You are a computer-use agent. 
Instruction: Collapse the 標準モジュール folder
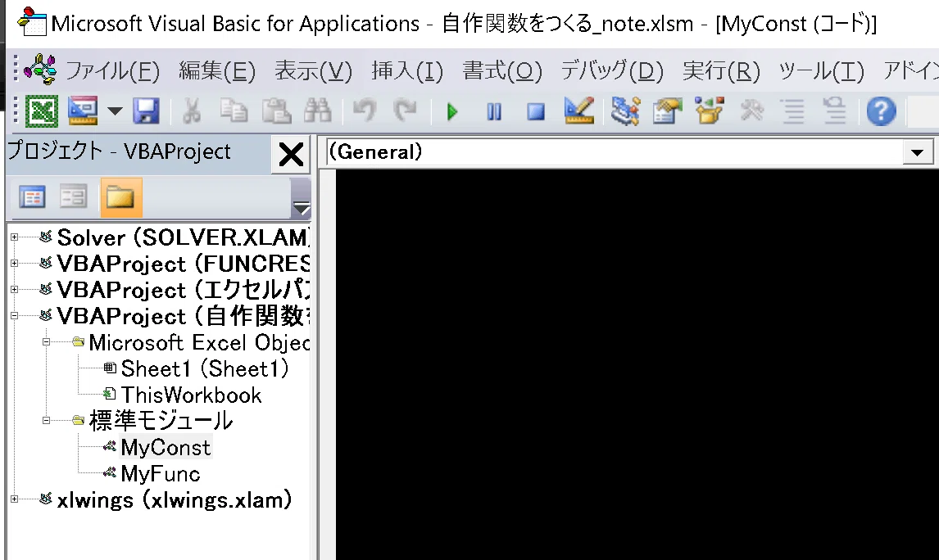(46, 421)
